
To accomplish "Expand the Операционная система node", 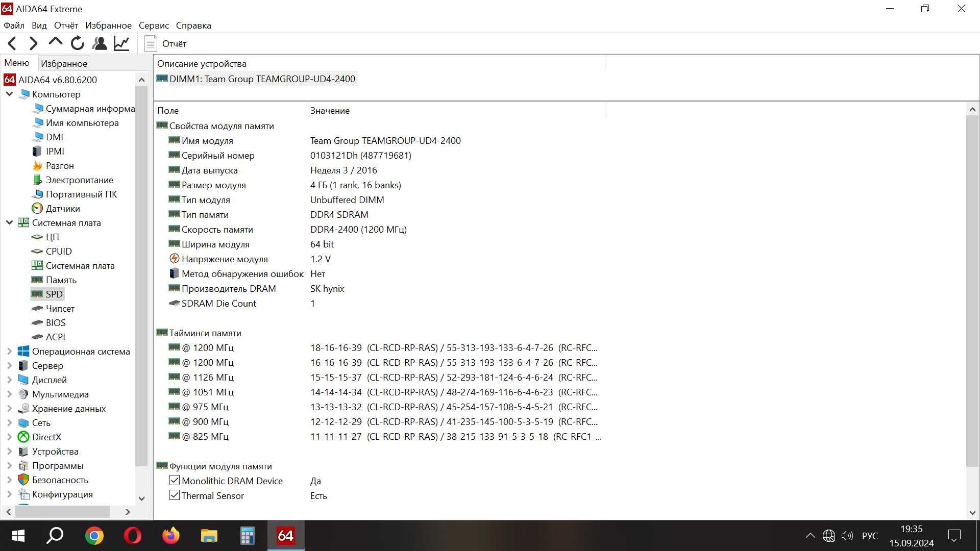I will click(x=9, y=352).
